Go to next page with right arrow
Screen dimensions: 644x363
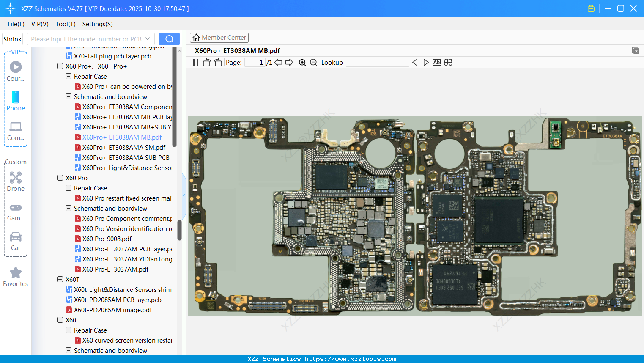tap(289, 63)
